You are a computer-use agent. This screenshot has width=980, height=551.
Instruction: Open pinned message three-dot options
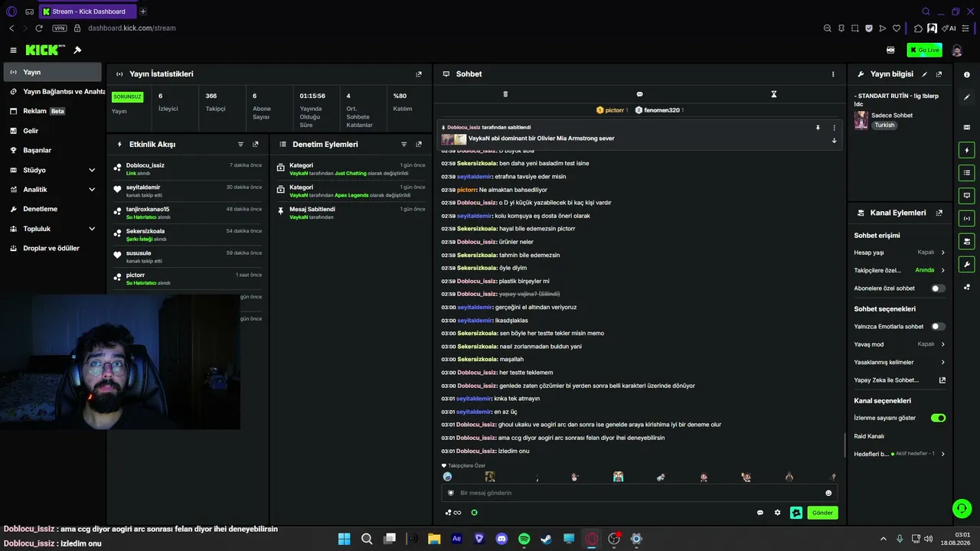tap(834, 128)
